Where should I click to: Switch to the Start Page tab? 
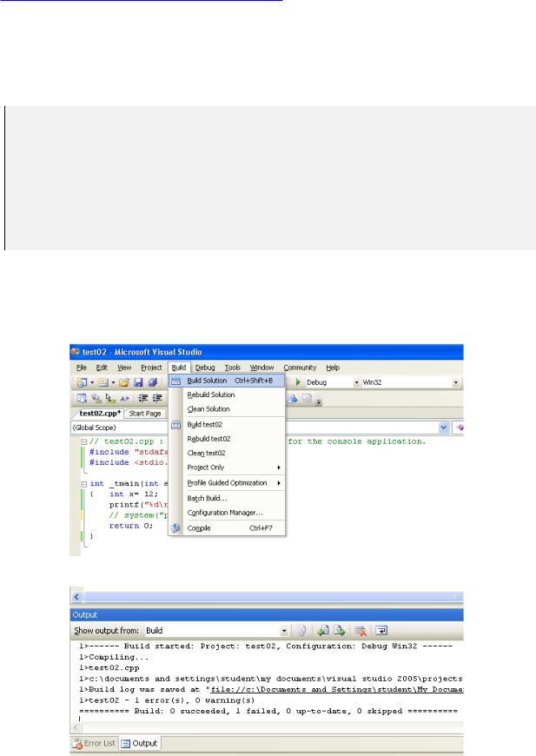click(x=144, y=414)
